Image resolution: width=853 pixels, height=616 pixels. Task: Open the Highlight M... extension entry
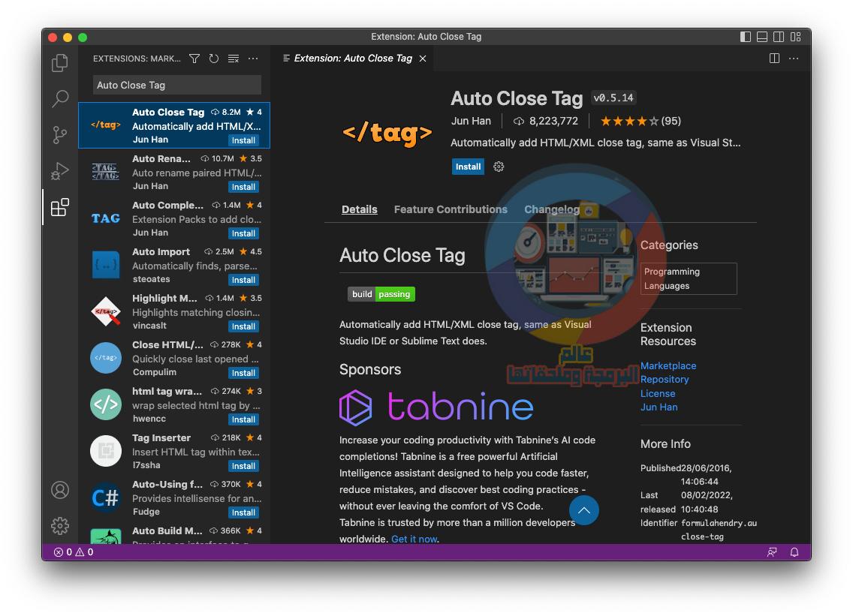[174, 311]
